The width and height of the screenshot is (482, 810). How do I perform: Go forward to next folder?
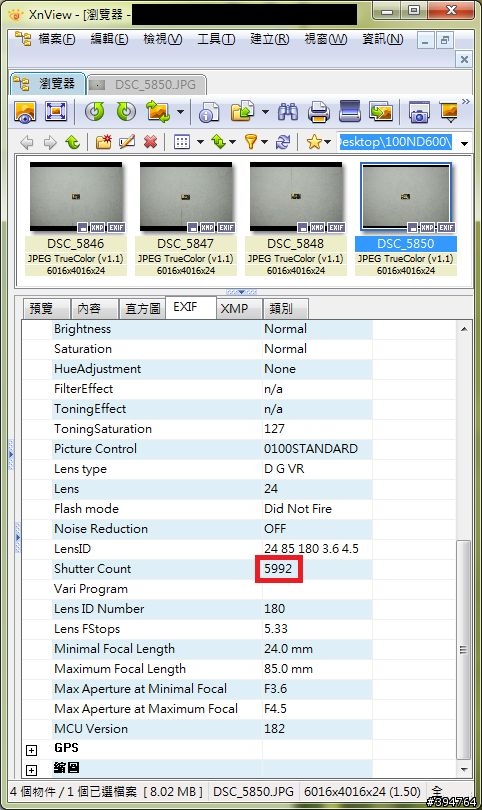(50, 142)
